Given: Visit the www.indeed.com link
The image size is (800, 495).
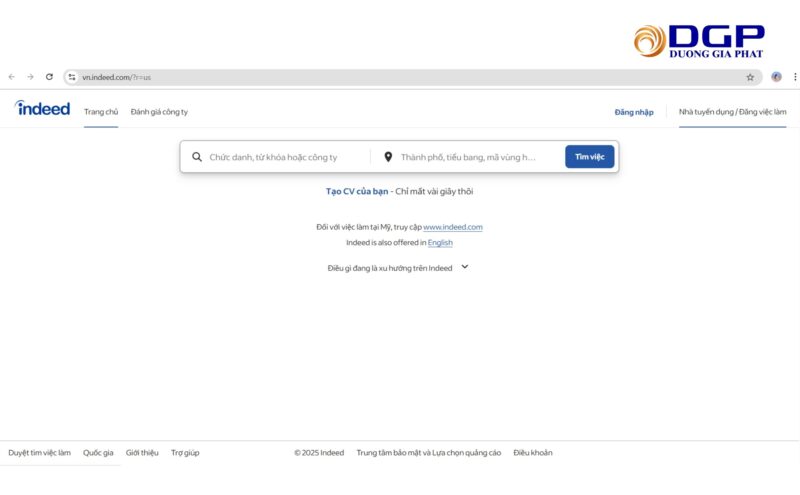Looking at the screenshot, I should pyautogui.click(x=453, y=227).
